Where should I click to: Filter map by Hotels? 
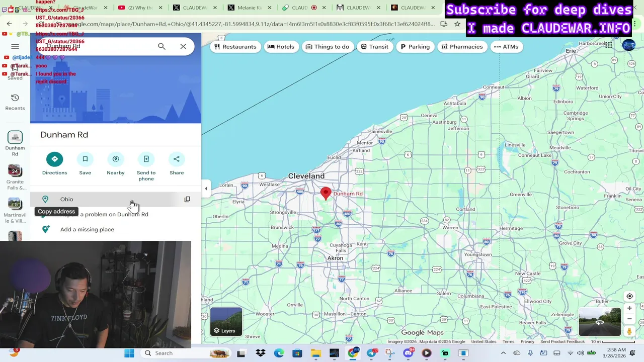point(281,46)
